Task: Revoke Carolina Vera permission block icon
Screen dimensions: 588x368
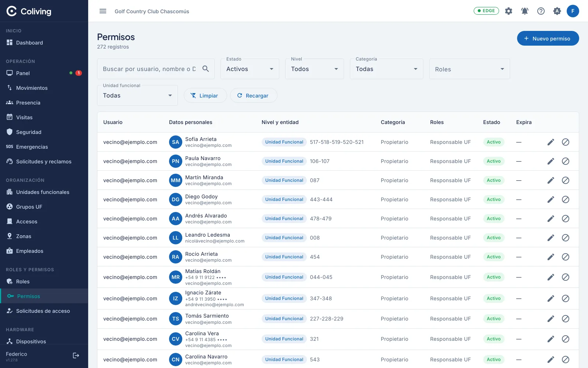Action: pos(566,339)
